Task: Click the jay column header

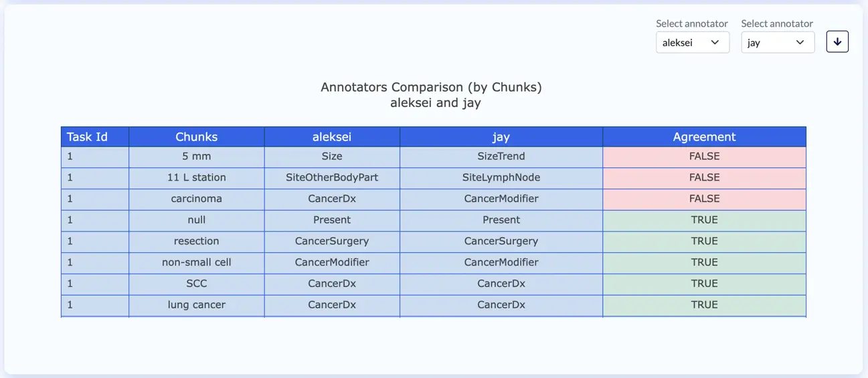Action: [501, 136]
